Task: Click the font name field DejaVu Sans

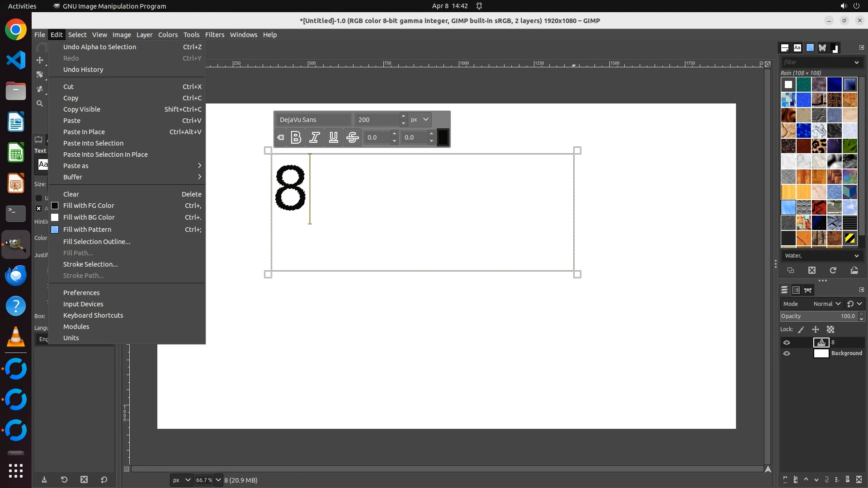Action: click(314, 120)
